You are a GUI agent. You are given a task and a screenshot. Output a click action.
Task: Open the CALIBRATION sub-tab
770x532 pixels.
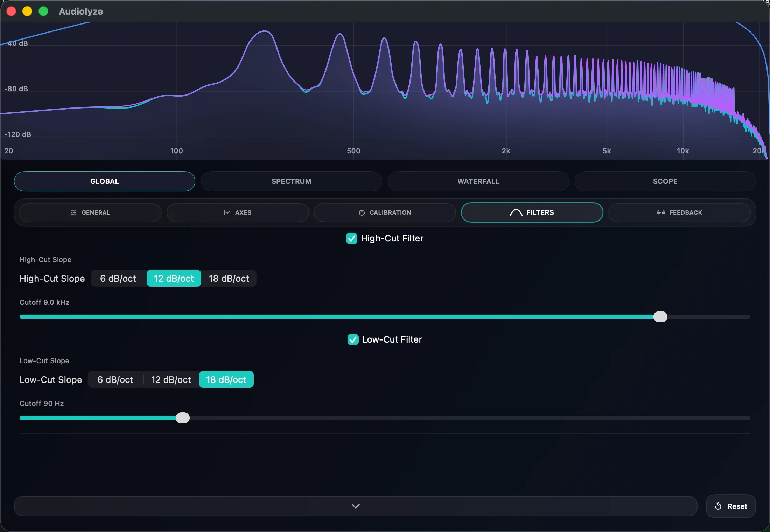pos(385,212)
